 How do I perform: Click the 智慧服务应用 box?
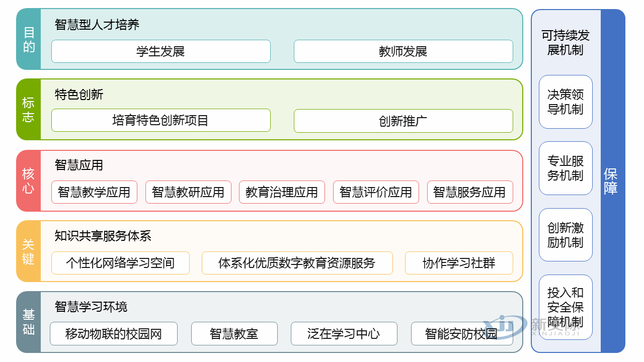coord(470,192)
